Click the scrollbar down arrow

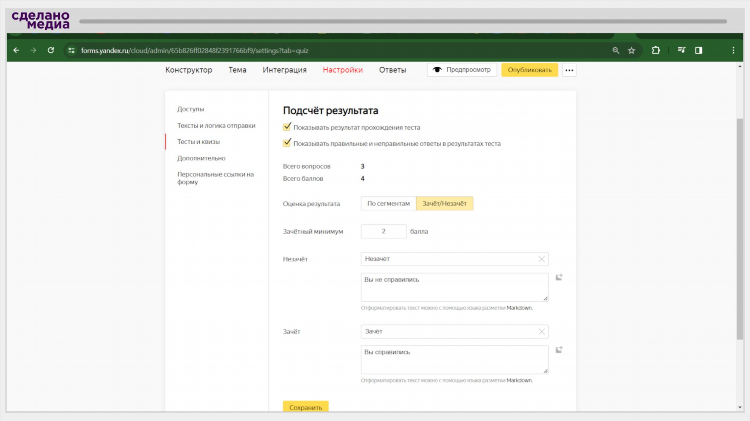coord(740,407)
